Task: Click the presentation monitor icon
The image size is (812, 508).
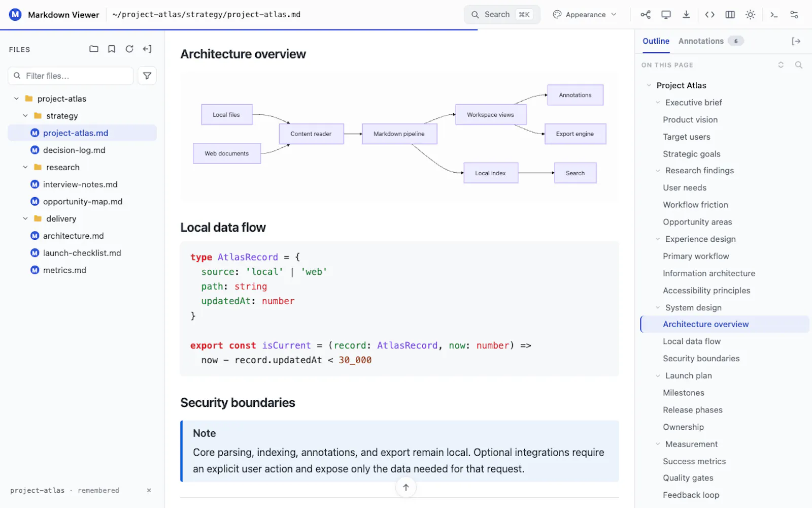Action: click(x=666, y=15)
